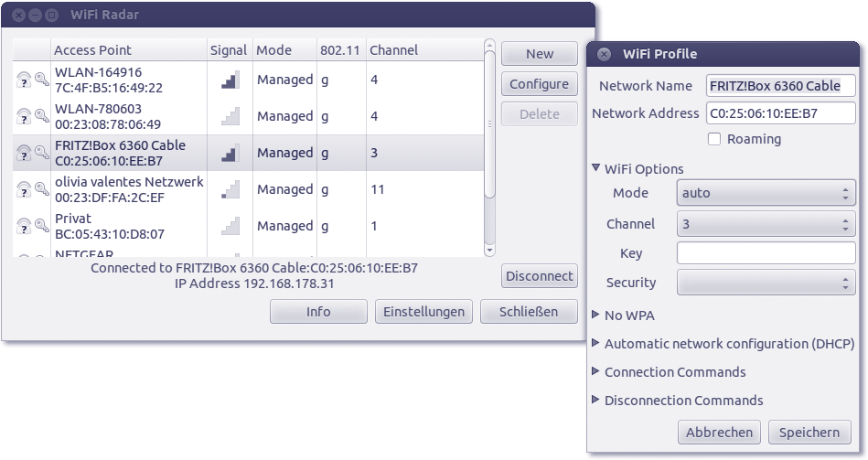
Task: Open the Security dropdown
Action: pyautogui.click(x=766, y=283)
